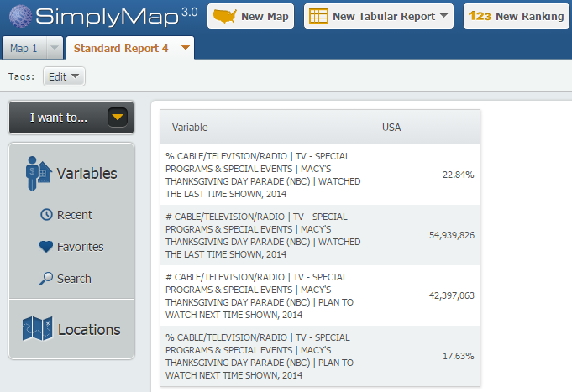Open the 'I want to...' menu button
The height and width of the screenshot is (392, 572).
pyautogui.click(x=71, y=118)
